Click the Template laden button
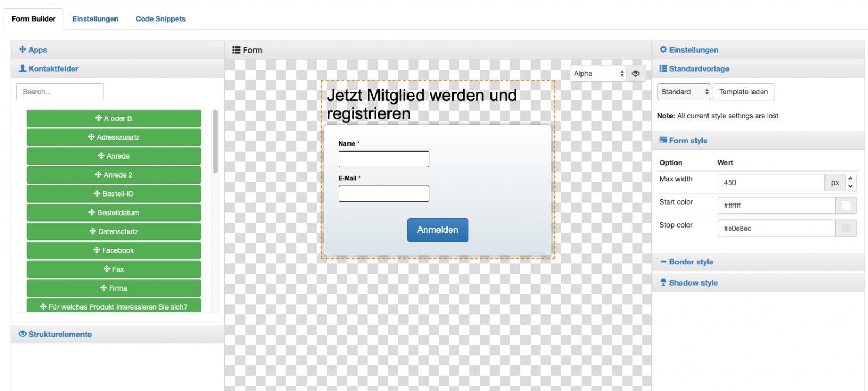Screen dimensions: 868x391 743,92
